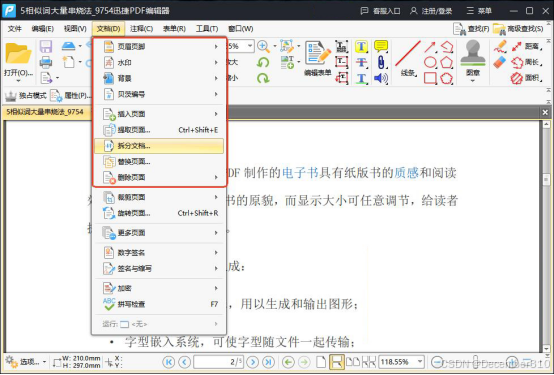The height and width of the screenshot is (375, 554).
Task: Select the 距离 distance measuring tool
Action: click(x=526, y=46)
